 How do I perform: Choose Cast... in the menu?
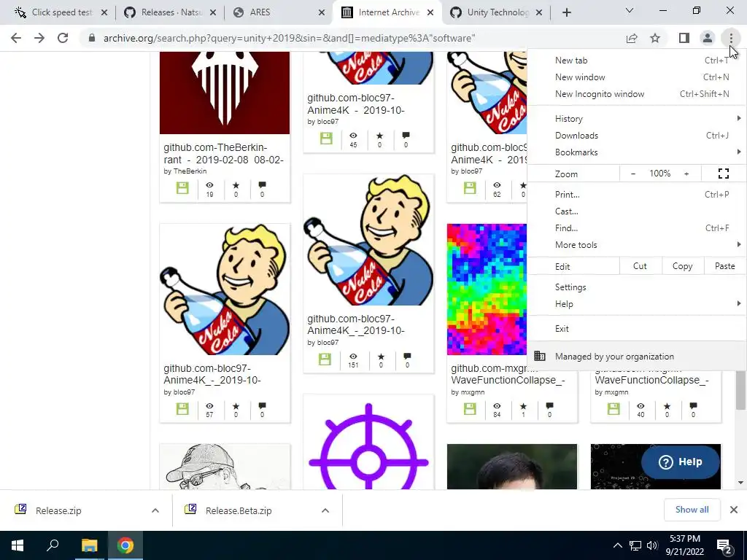pos(637,211)
